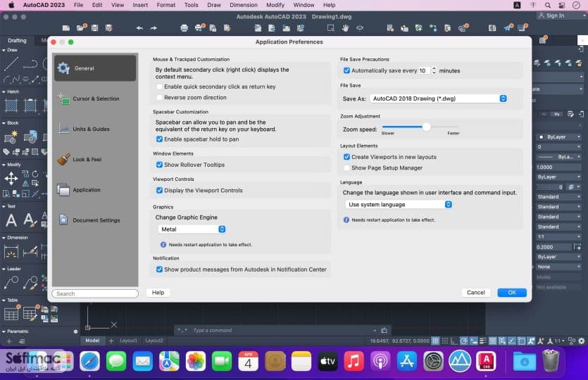Open the Save As file format dropdown
Screen dimensions: 588x380
coord(439,99)
